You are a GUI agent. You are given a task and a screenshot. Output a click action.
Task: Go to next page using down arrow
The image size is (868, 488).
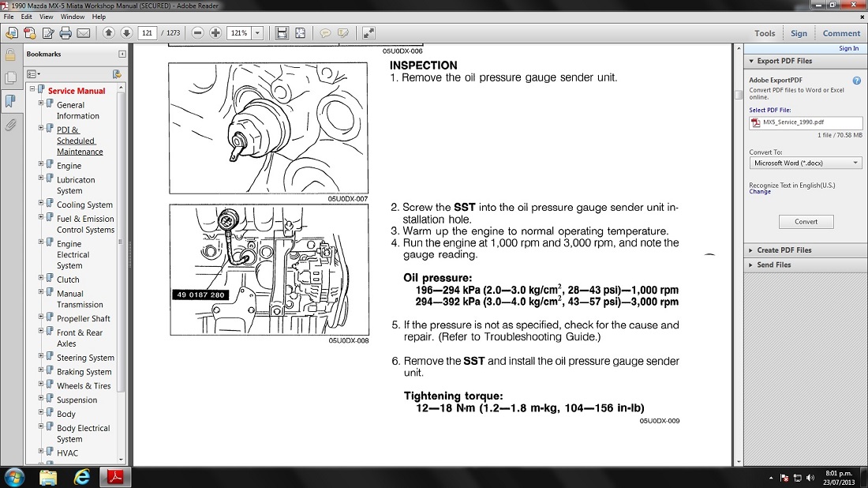click(x=126, y=33)
